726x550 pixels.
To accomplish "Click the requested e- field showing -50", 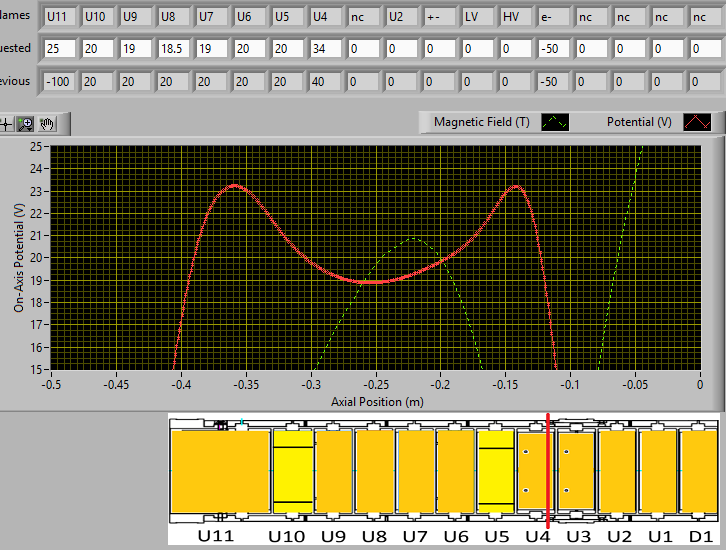I will pos(553,49).
